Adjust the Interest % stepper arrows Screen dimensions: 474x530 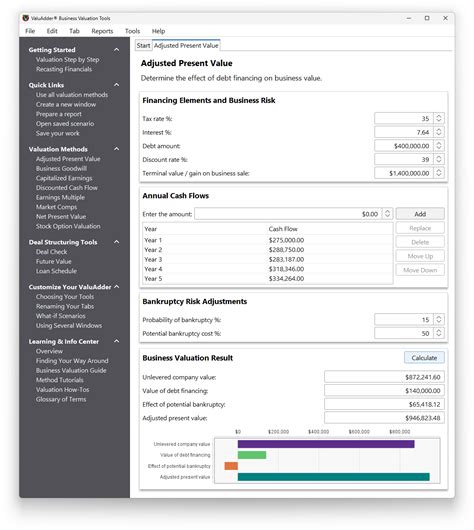[x=439, y=132]
